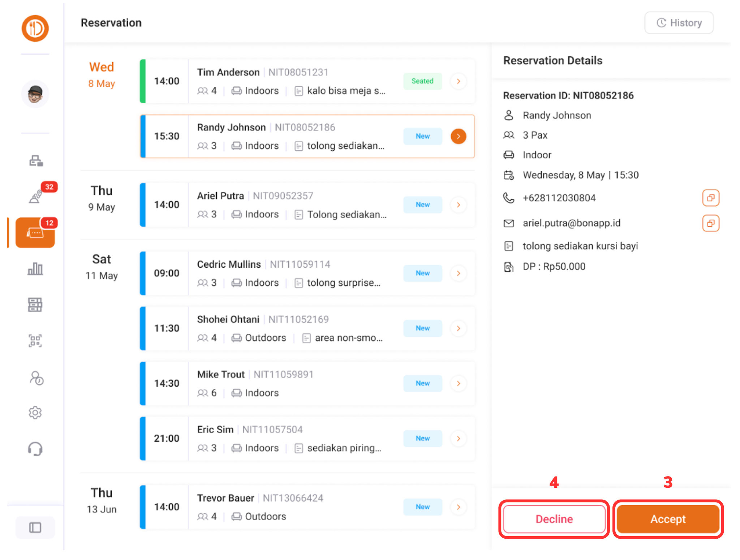Open the bar chart reports icon
Image resolution: width=740 pixels, height=560 pixels.
(35, 269)
